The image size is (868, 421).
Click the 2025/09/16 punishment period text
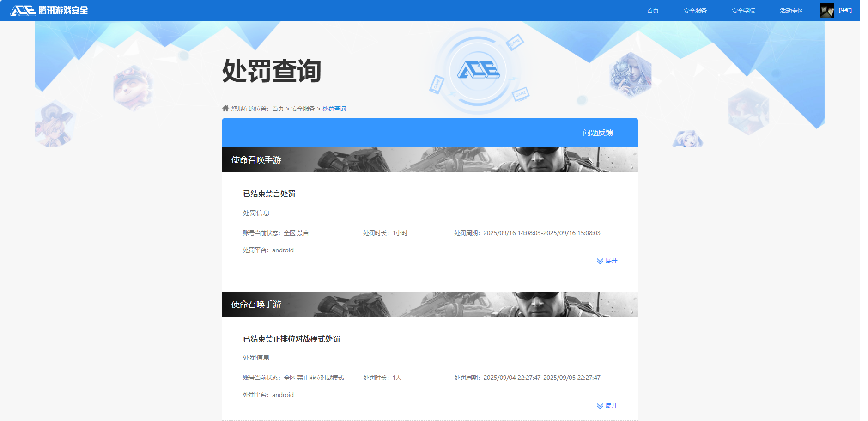(x=527, y=233)
